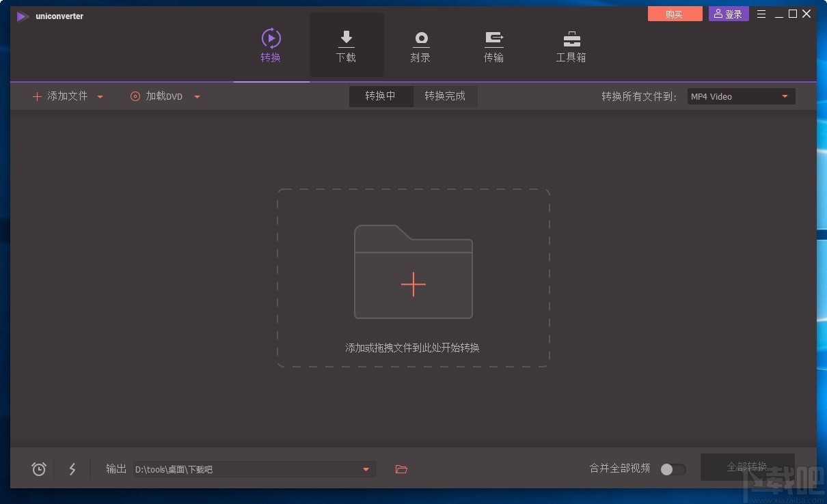Expand the output path dropdown
This screenshot has height=504, width=827.
coord(366,469)
